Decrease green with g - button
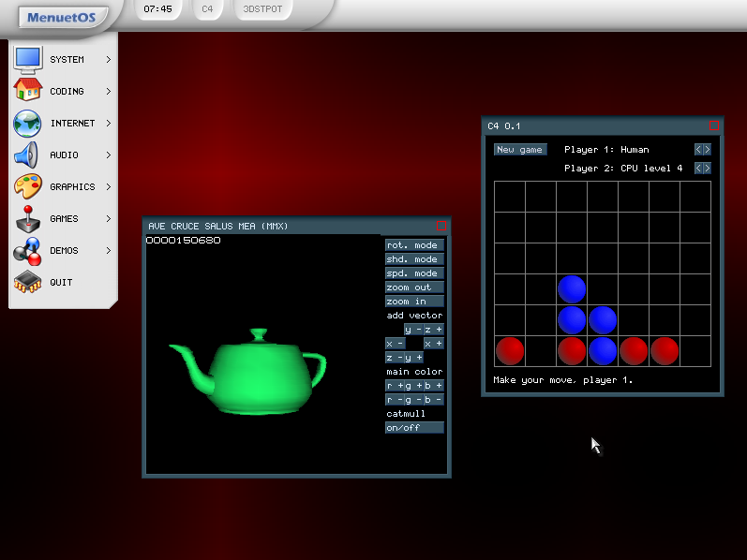The width and height of the screenshot is (747, 560). (x=413, y=400)
